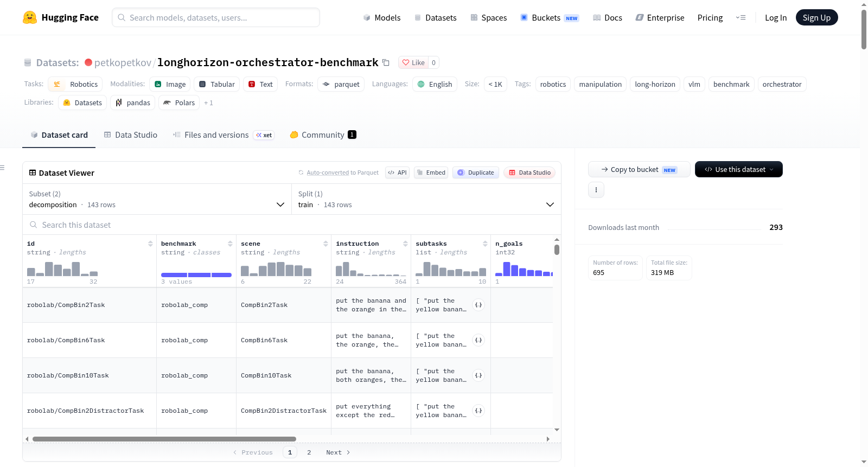Select page 1 in pagination
Viewport: 868px width, 467px height.
[290, 452]
